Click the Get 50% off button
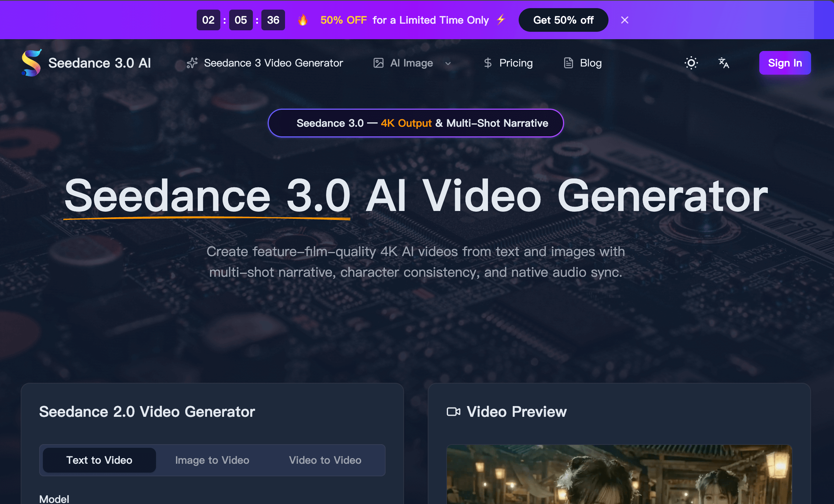 563,20
